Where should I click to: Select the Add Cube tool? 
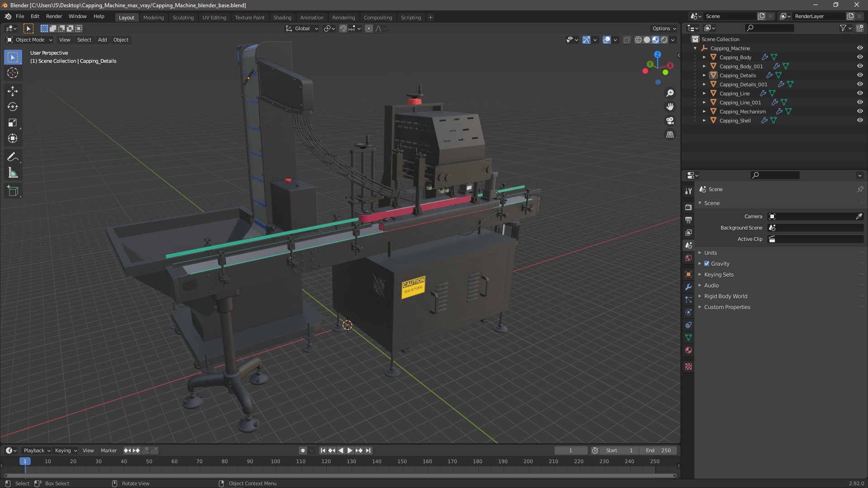click(x=13, y=191)
